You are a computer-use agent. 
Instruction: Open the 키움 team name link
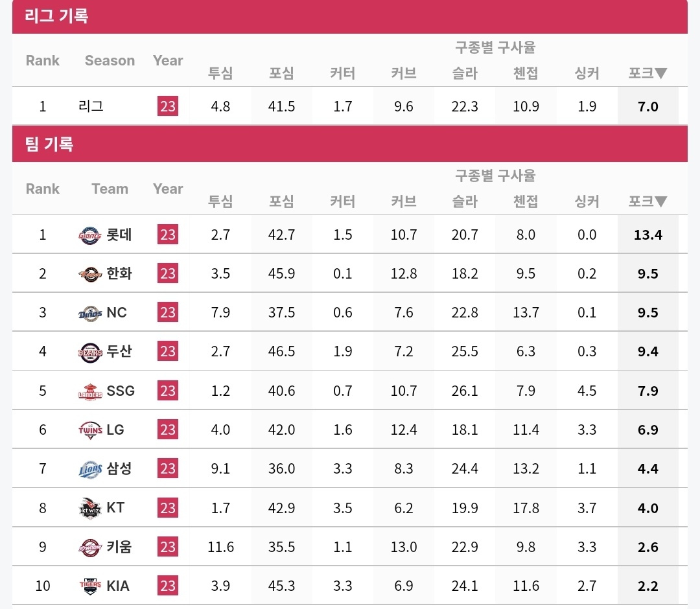coord(119,547)
